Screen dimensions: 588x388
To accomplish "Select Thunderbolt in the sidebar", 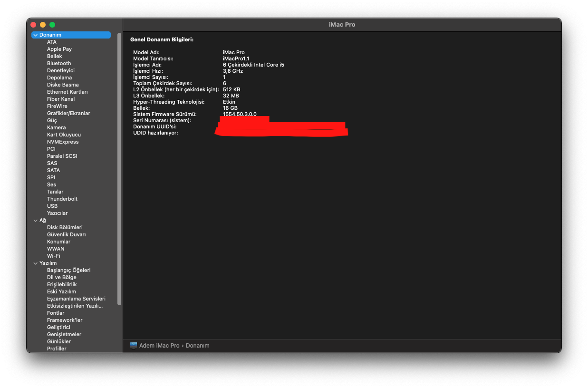I will click(x=62, y=199).
